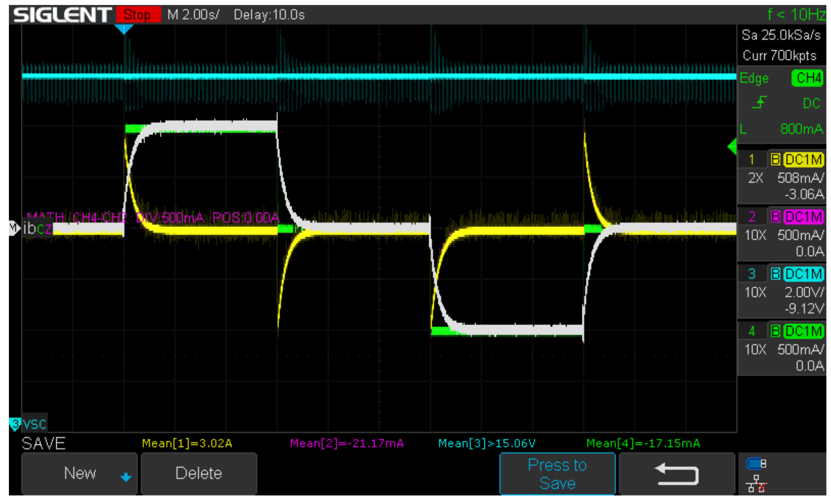Image resolution: width=831 pixels, height=504 pixels.
Task: Click the rising edge slope icon
Action: (x=759, y=103)
